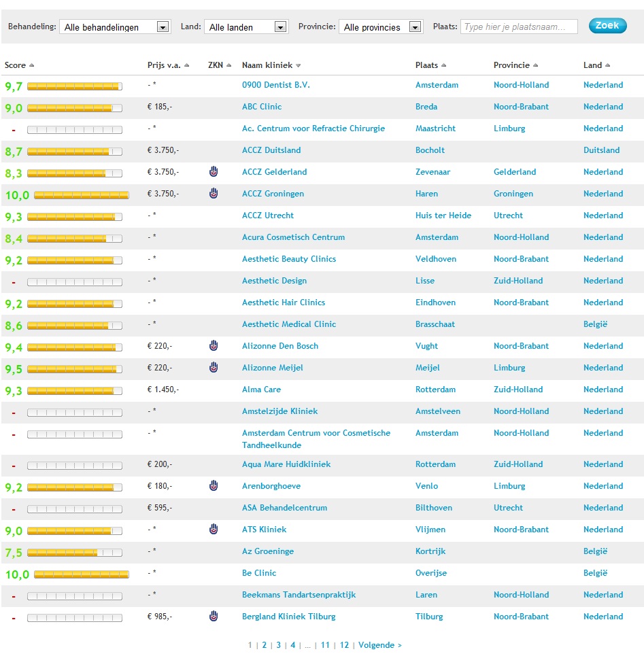Click ZKN hand icon for ACCZ Gelderland

214,171
